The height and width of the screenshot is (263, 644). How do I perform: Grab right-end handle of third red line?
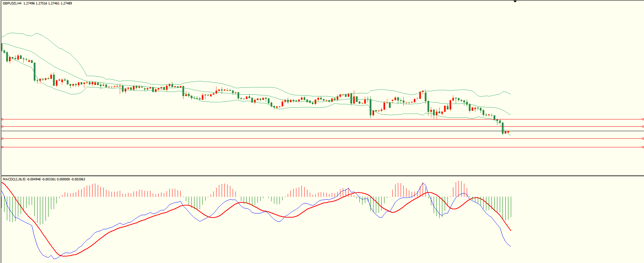(643, 138)
